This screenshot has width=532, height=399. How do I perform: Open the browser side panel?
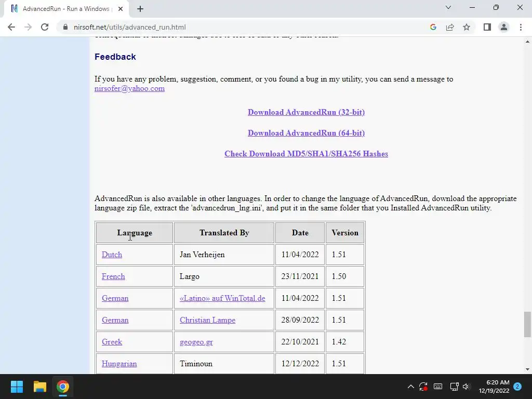pos(487,27)
